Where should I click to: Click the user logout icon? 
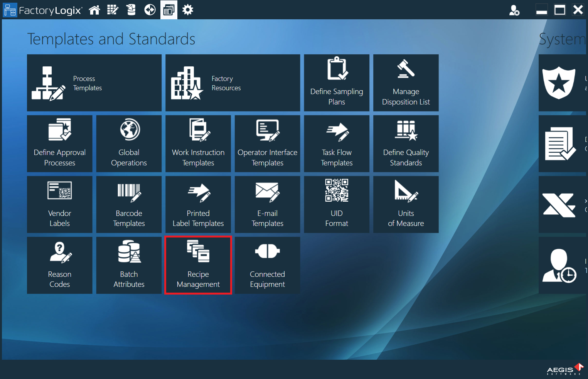click(514, 10)
